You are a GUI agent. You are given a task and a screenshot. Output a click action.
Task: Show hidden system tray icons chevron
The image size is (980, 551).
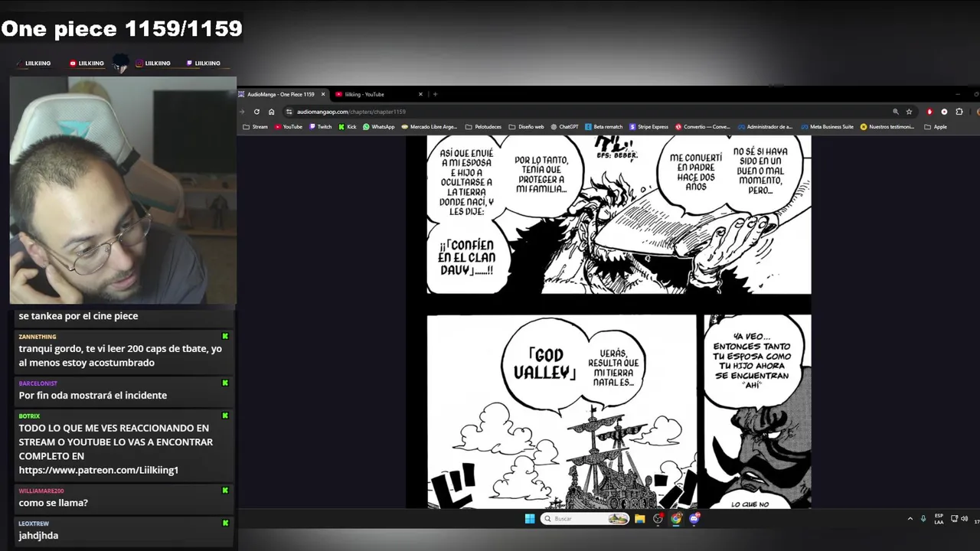click(910, 519)
